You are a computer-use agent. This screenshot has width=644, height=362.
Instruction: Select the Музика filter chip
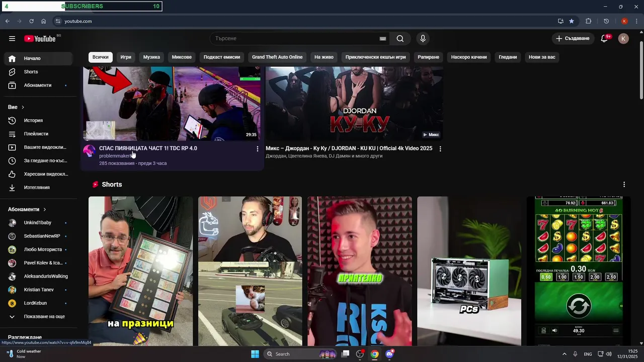151,57
